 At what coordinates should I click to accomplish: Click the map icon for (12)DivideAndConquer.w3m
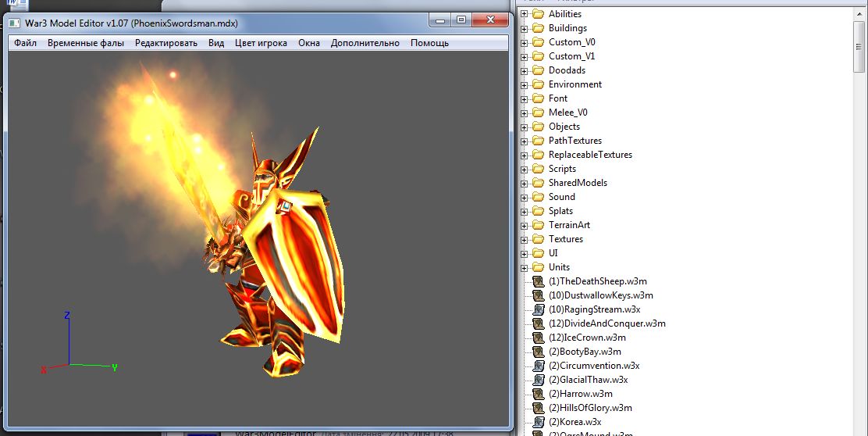[538, 323]
